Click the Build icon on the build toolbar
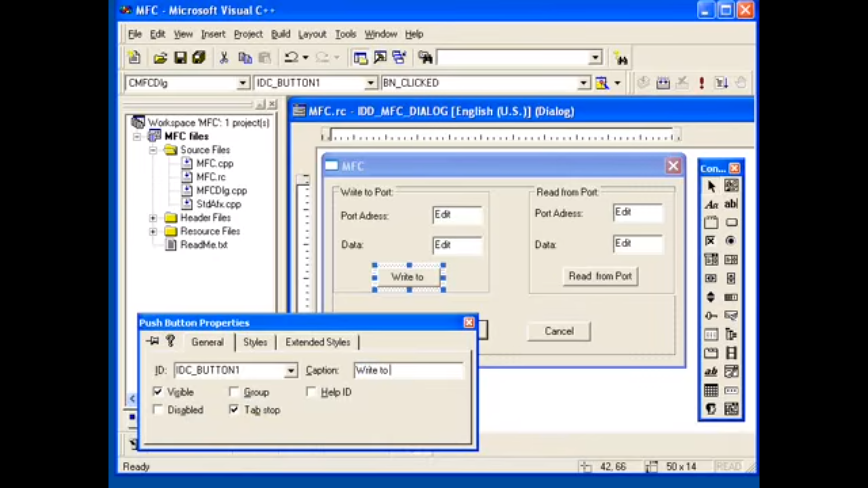 [663, 83]
